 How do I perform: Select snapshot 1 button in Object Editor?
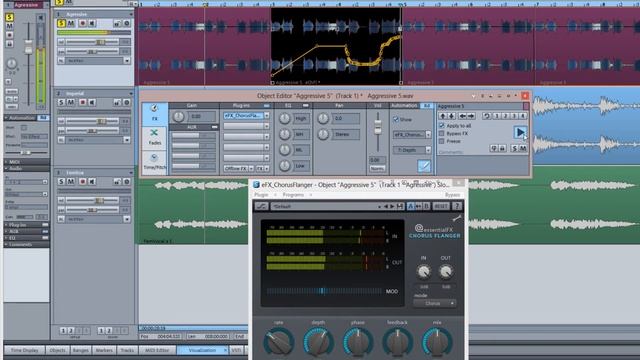tap(497, 116)
